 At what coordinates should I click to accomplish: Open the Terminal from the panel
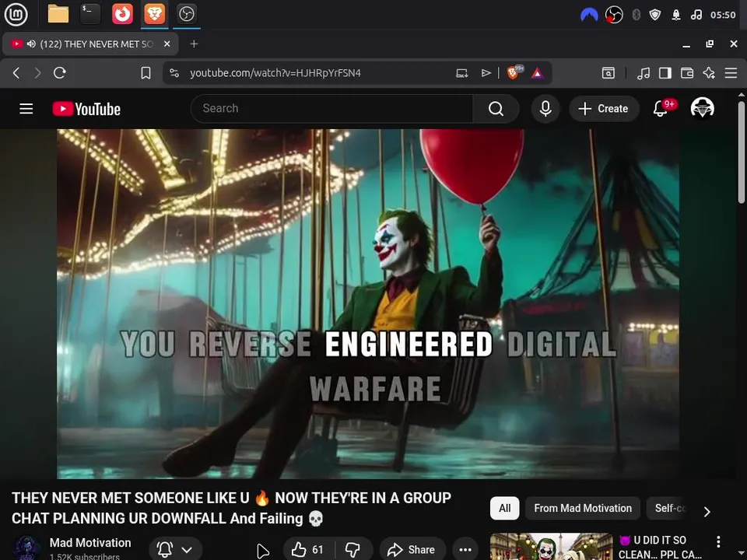coord(90,14)
